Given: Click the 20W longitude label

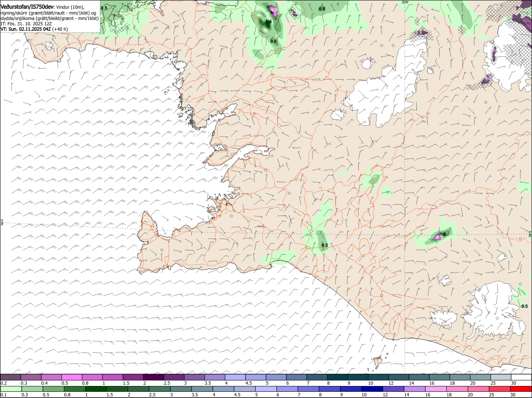Looking at the screenshot, I should click(x=405, y=2).
